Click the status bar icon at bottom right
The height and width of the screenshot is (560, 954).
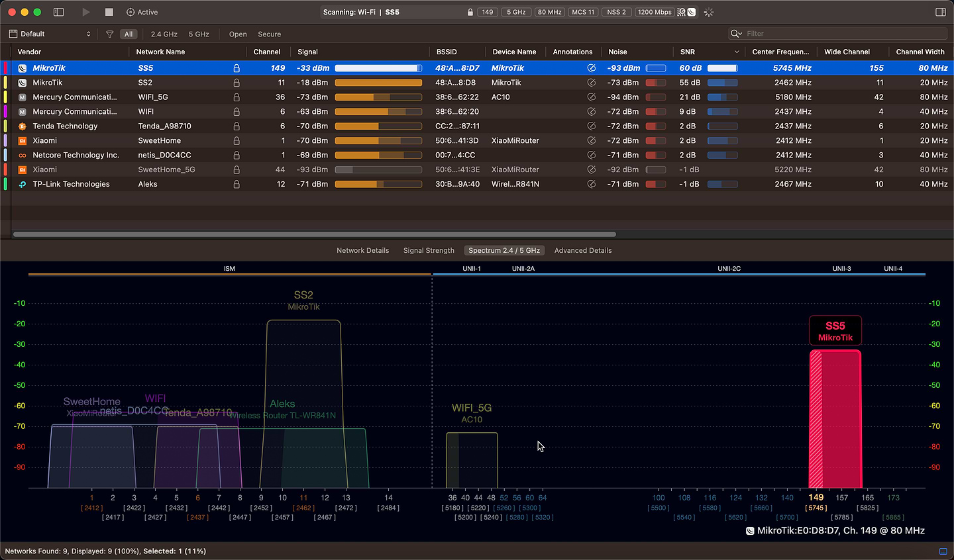(x=943, y=551)
